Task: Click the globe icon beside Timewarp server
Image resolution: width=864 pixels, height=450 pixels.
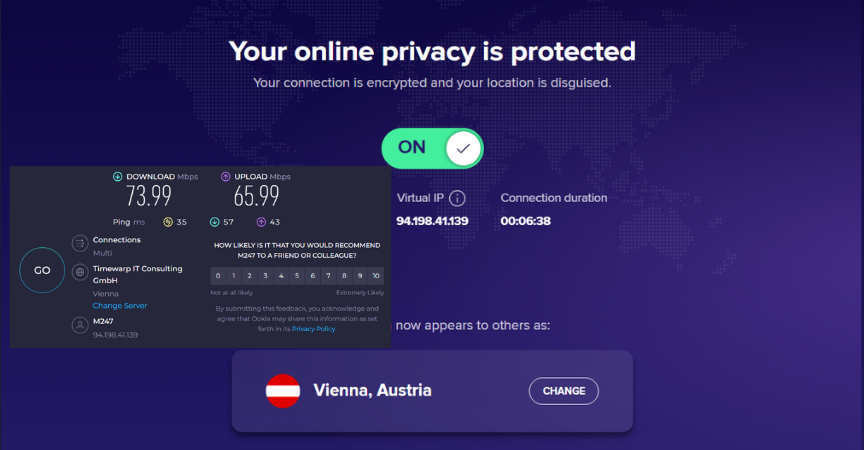Action: [80, 272]
